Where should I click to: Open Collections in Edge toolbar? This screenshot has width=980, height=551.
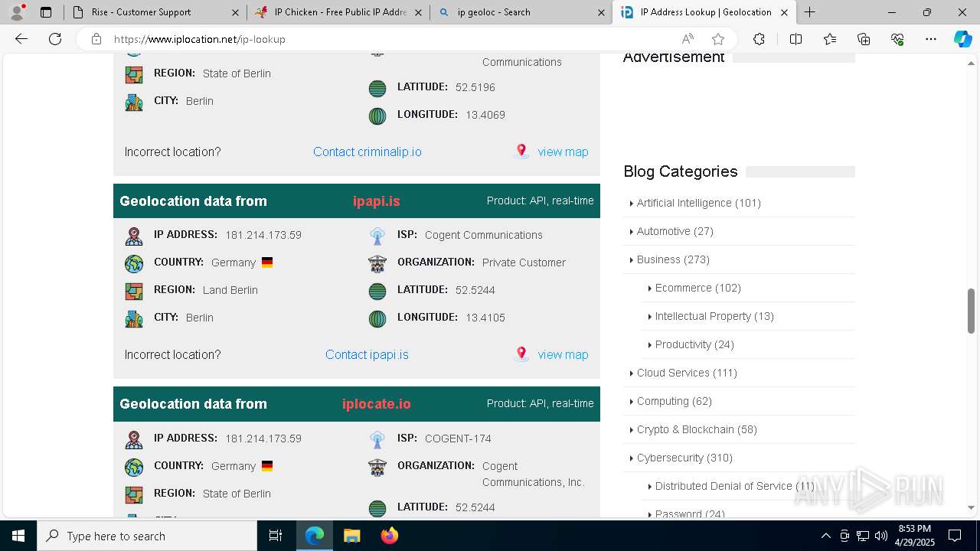[864, 39]
